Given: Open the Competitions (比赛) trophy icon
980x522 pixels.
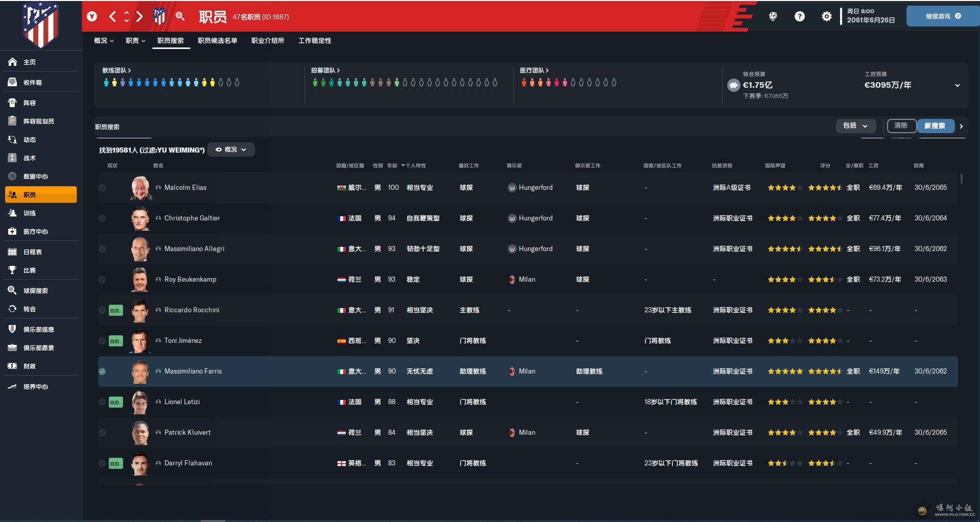Looking at the screenshot, I should tap(12, 270).
